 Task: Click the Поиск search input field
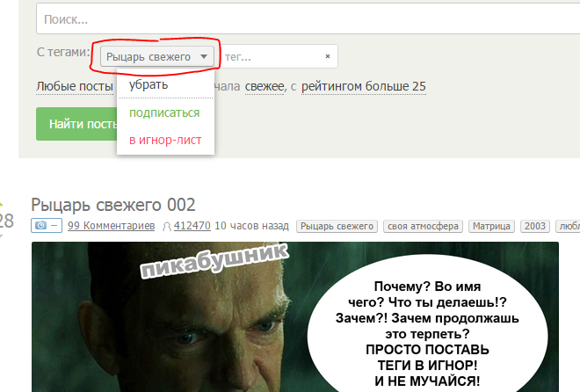pos(308,18)
